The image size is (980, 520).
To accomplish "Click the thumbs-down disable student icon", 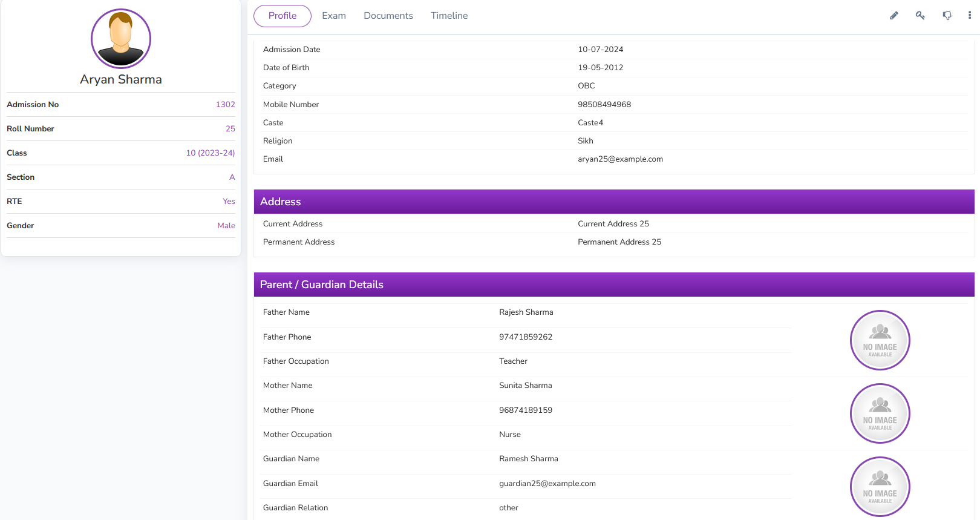I will click(947, 16).
